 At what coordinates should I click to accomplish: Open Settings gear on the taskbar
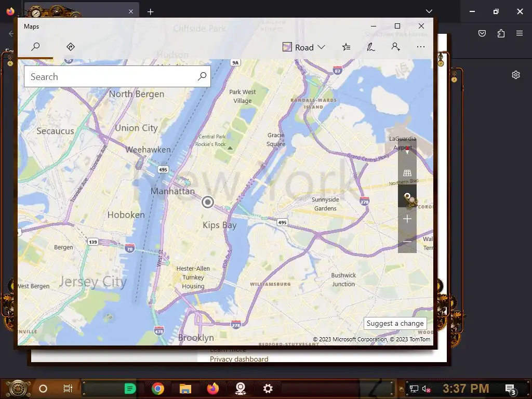[268, 389]
